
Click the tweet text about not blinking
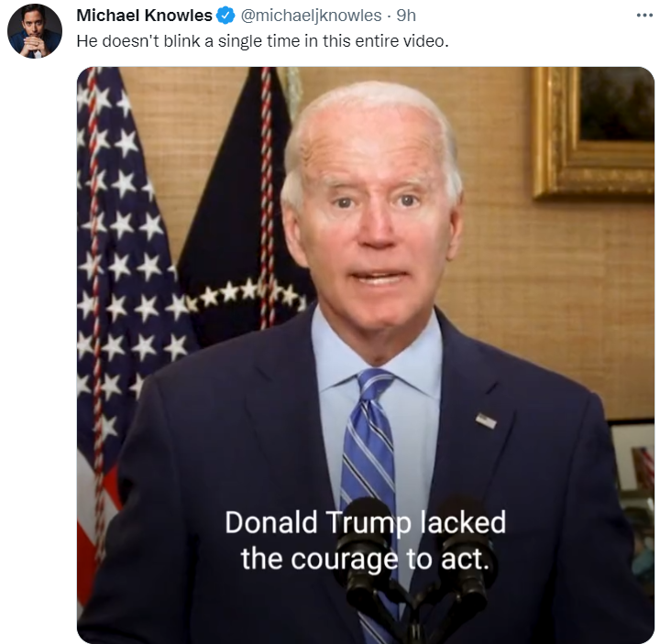tap(263, 41)
